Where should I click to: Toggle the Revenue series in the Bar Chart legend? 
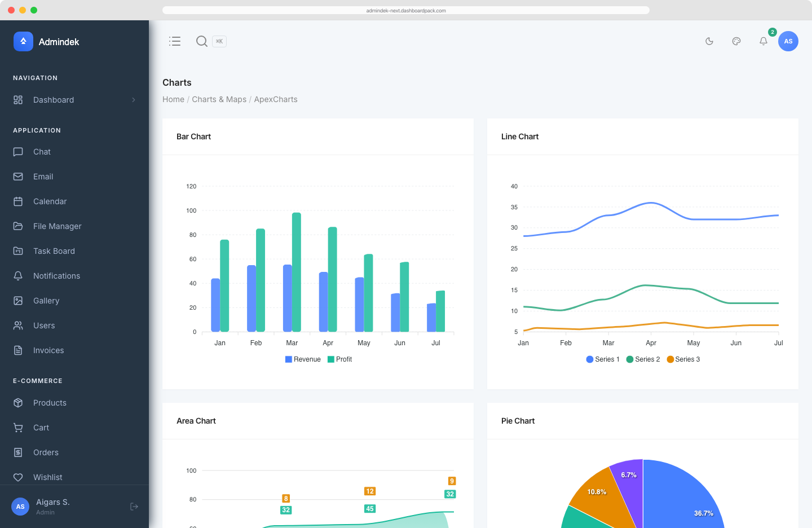[303, 359]
